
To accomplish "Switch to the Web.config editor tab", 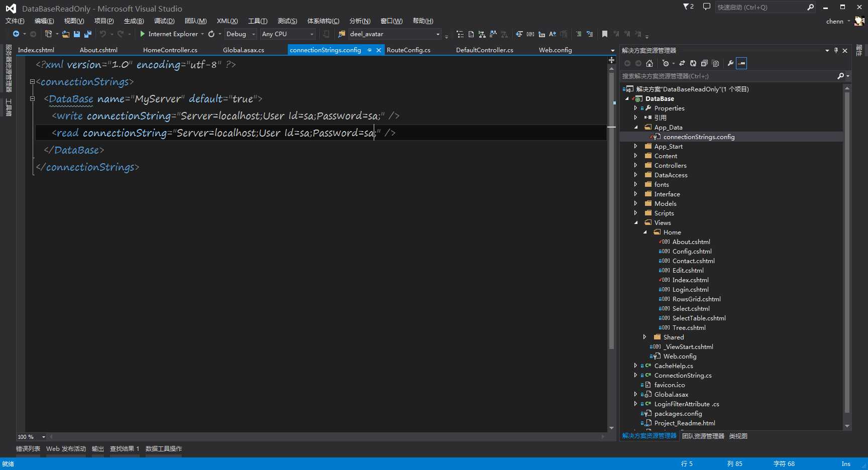I will 555,50.
